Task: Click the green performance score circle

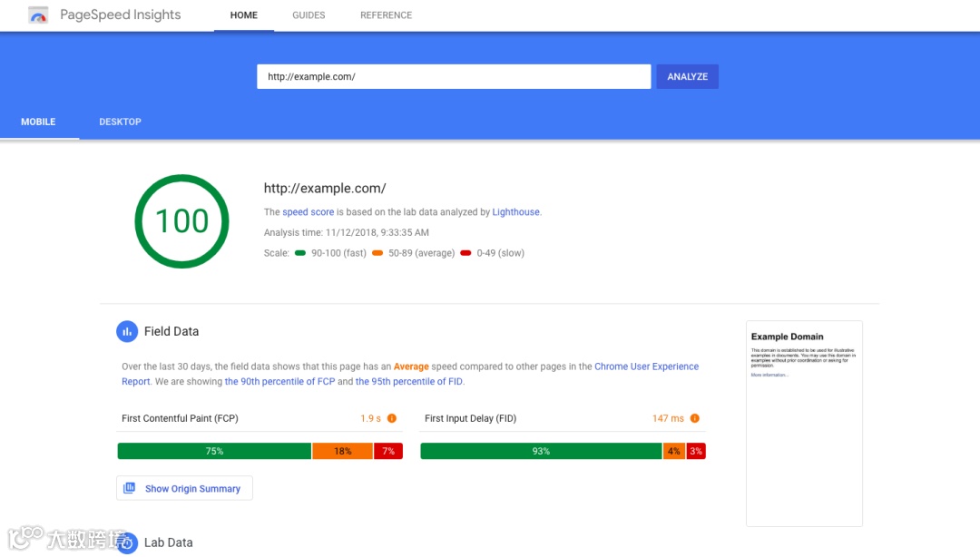Action: (x=181, y=221)
